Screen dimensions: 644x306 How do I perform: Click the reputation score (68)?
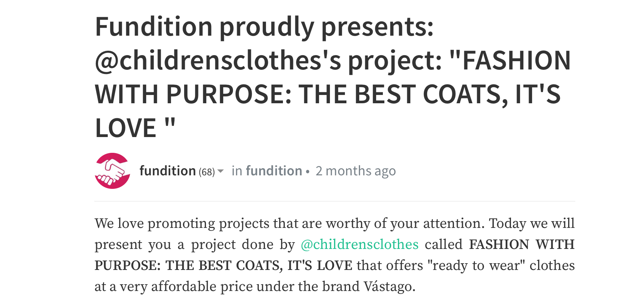207,172
